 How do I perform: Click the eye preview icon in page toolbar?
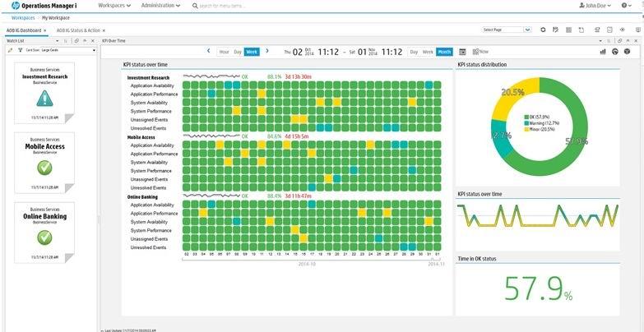(x=623, y=30)
